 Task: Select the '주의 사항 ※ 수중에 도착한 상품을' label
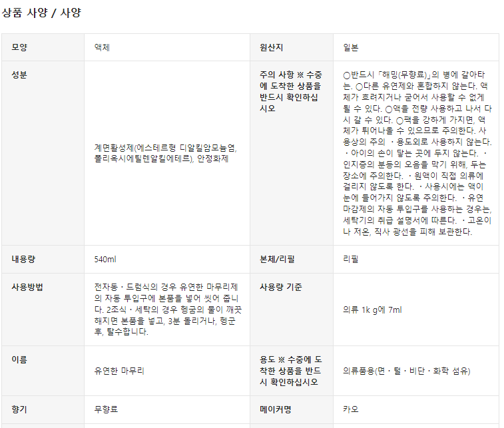[x=290, y=92]
